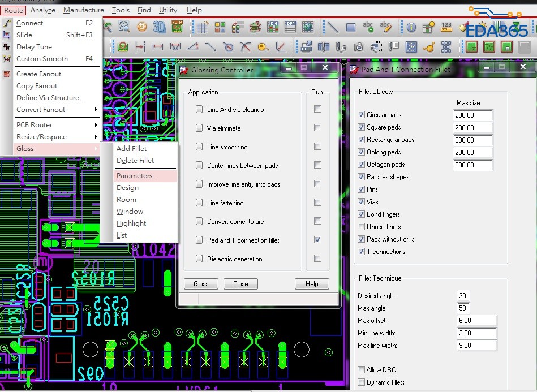The height and width of the screenshot is (392, 537).
Task: Click the grid toggle toolbar icon
Action: click(x=202, y=27)
